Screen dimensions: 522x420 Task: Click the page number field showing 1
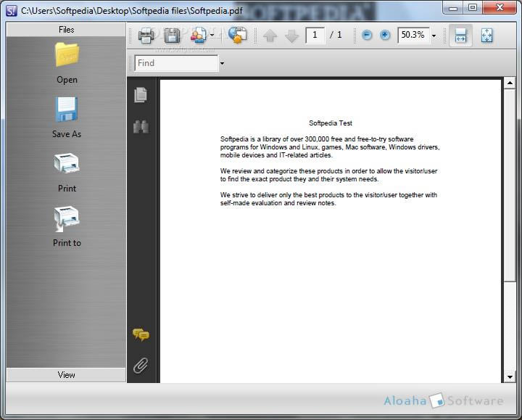[x=315, y=35]
